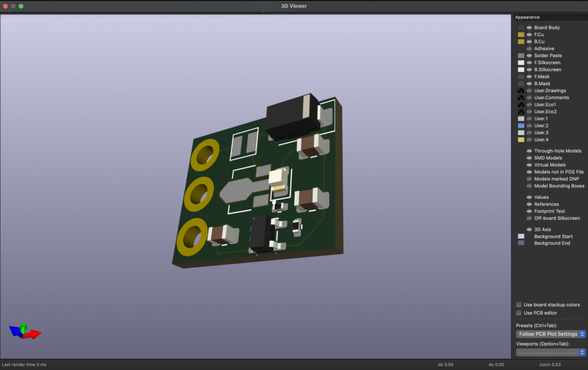588x370 pixels.
Task: Click the large black component on board
Action: pos(292,118)
